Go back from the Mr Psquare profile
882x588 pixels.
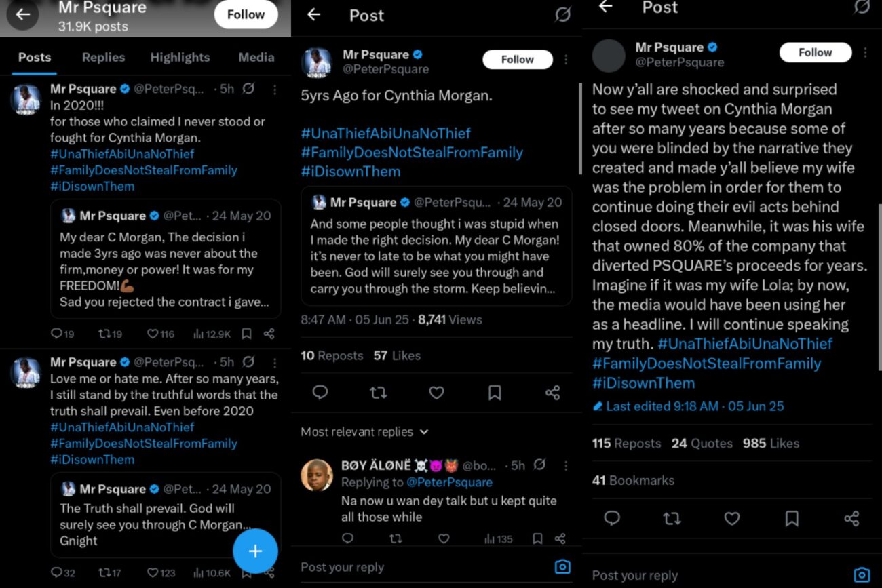coord(23,14)
